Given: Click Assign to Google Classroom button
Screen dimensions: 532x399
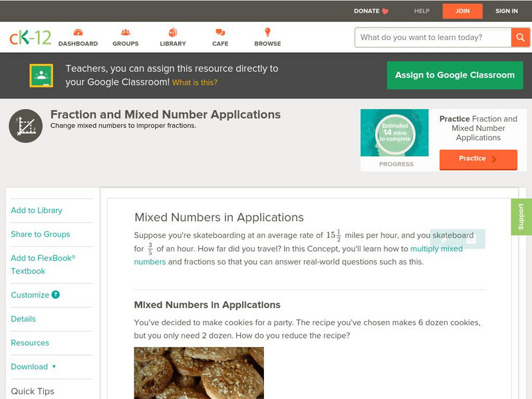Looking at the screenshot, I should (455, 75).
